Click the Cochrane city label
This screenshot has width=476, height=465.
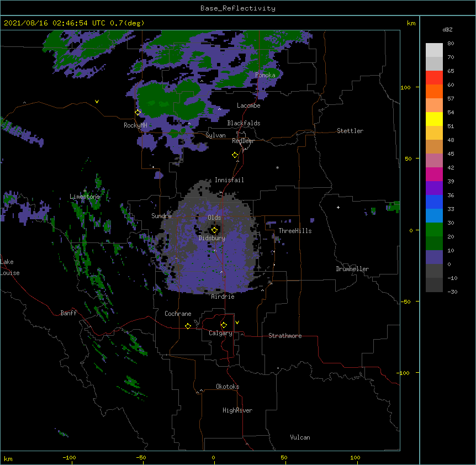(x=178, y=314)
